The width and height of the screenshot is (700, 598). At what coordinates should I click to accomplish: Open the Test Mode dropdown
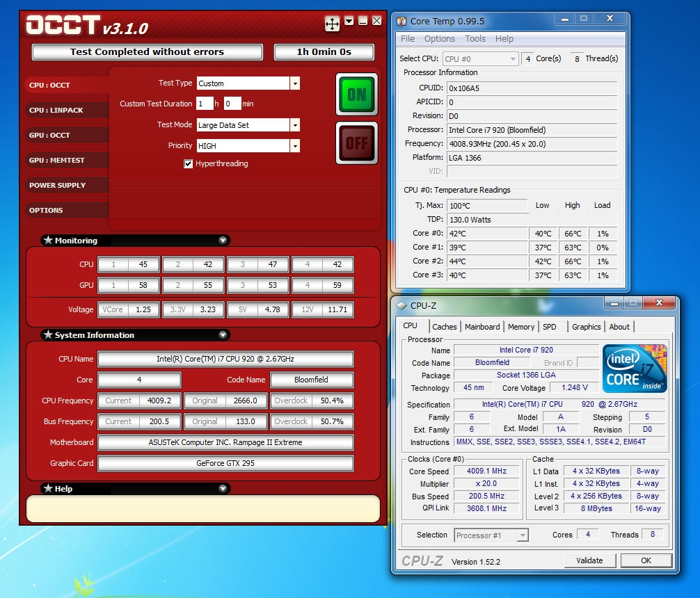click(x=294, y=125)
